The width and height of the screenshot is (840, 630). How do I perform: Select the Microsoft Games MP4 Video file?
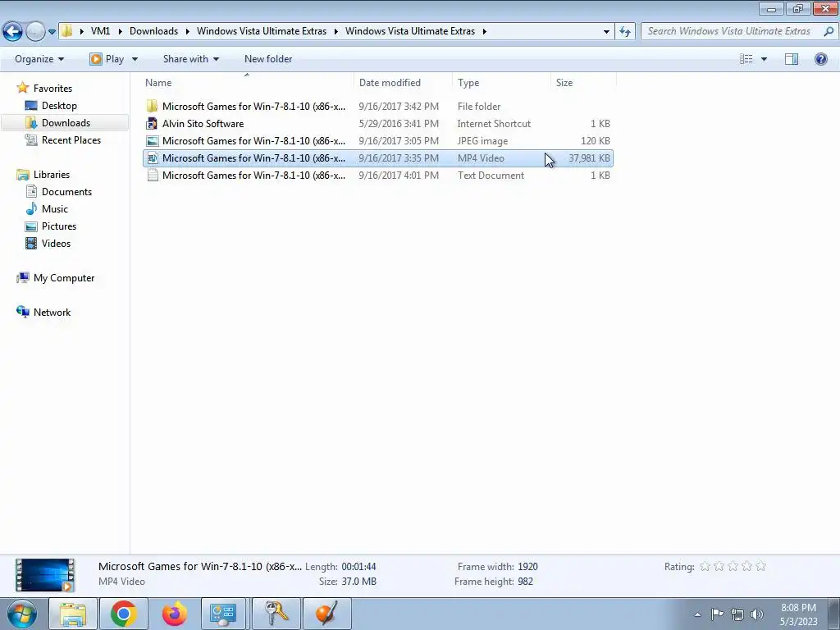click(x=377, y=158)
